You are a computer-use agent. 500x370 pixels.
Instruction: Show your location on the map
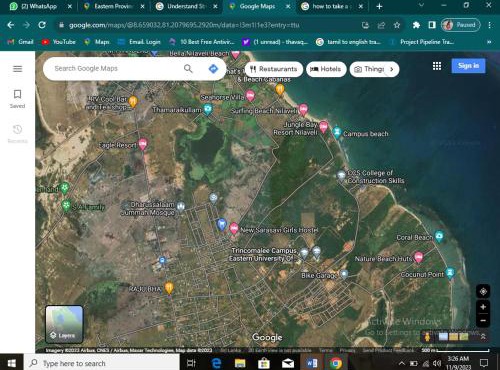click(x=483, y=291)
